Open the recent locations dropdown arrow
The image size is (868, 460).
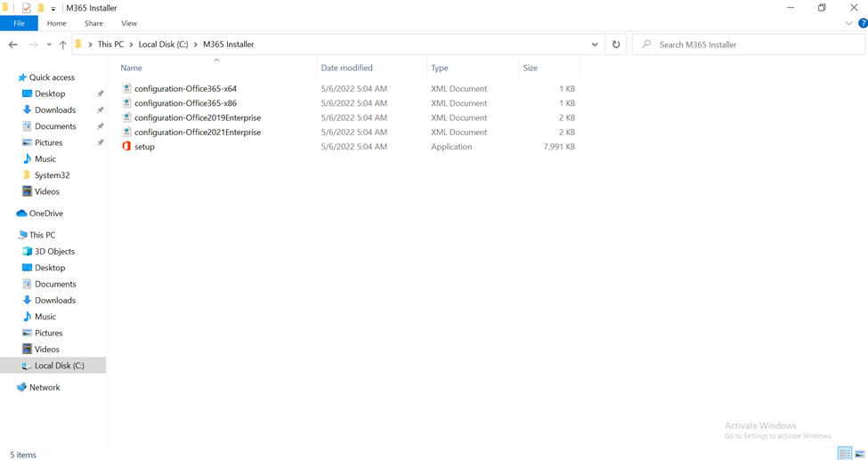tap(49, 44)
